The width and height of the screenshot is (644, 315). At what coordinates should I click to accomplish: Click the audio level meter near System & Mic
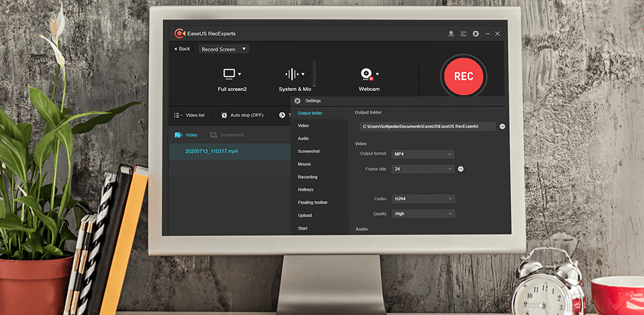[x=315, y=74]
